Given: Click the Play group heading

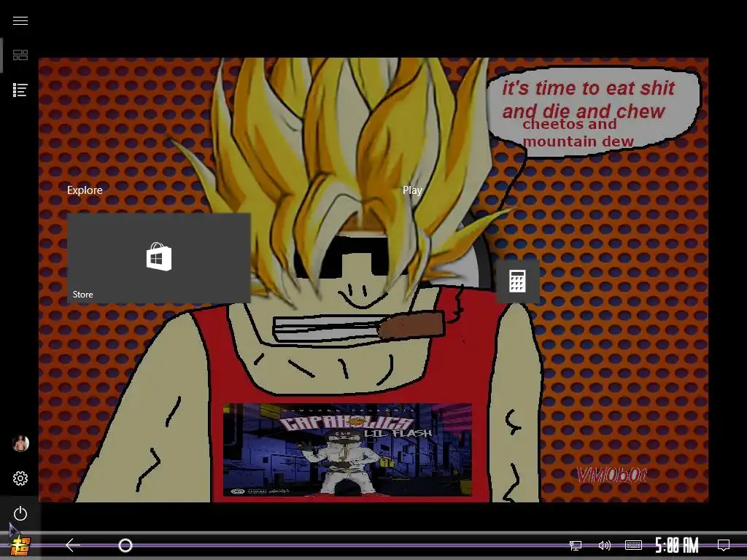Looking at the screenshot, I should coord(412,190).
